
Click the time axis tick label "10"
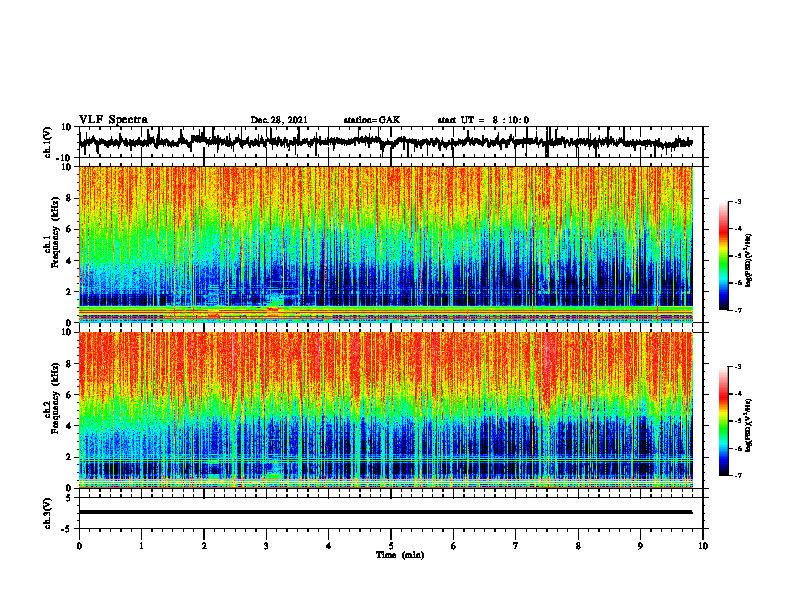click(703, 546)
